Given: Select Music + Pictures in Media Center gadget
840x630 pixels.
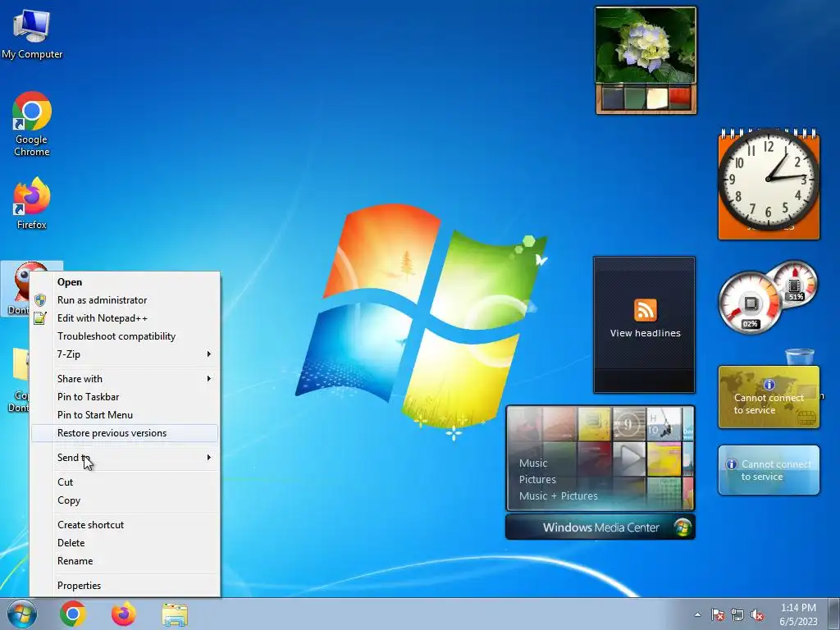Looking at the screenshot, I should [x=558, y=495].
